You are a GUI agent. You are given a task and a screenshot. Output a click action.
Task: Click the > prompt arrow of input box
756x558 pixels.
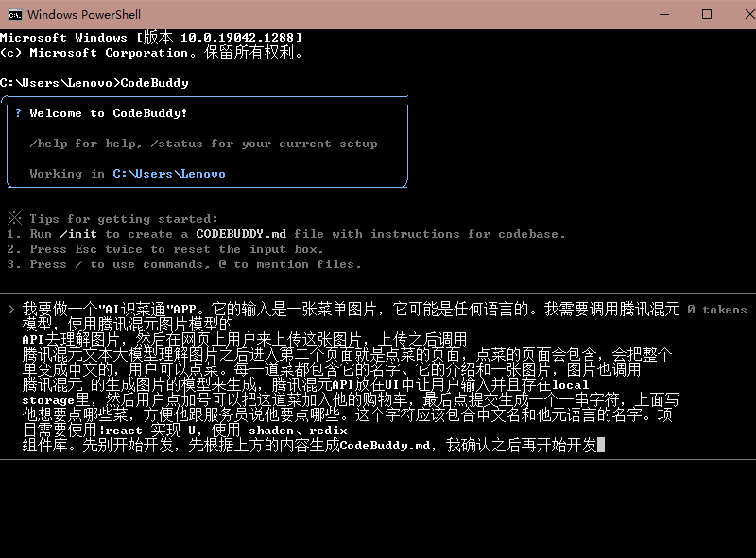9,310
